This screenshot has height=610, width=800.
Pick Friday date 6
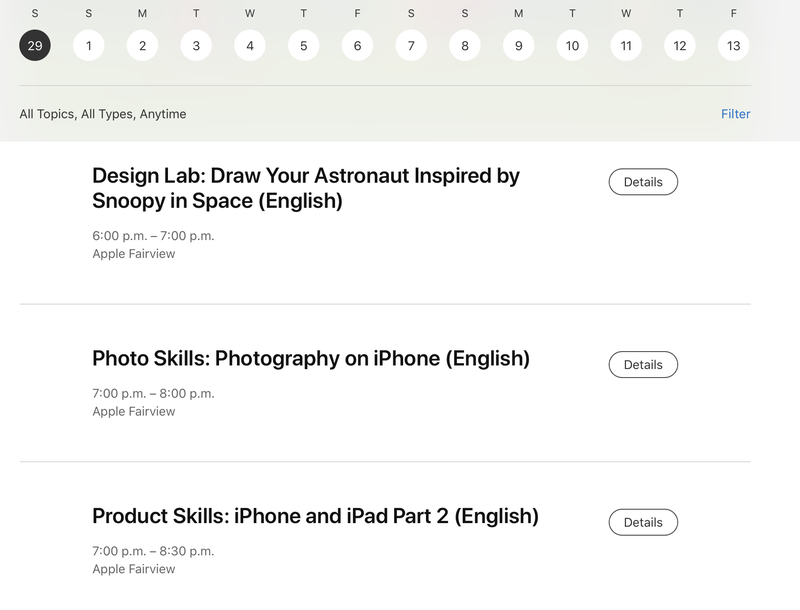click(x=357, y=45)
